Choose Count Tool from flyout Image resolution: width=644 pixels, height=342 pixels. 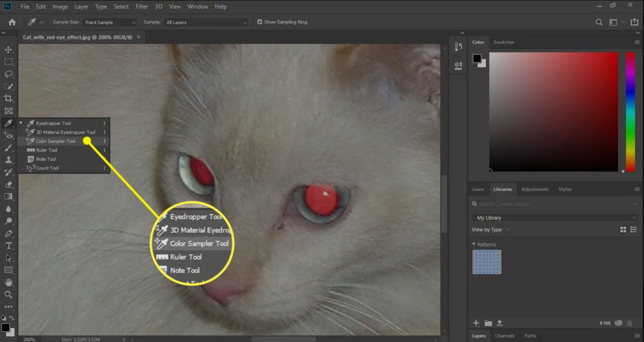[x=64, y=168]
